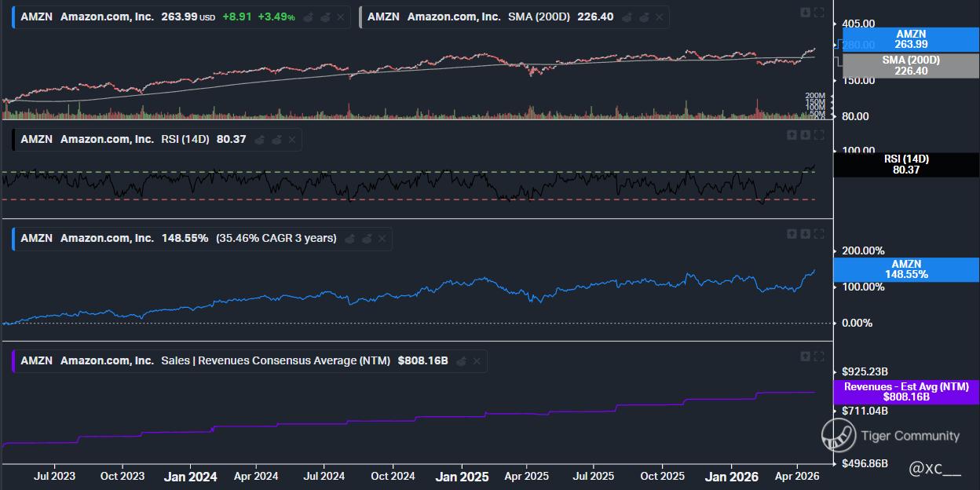Maximize the Revenues Consensus pane

pos(819,357)
